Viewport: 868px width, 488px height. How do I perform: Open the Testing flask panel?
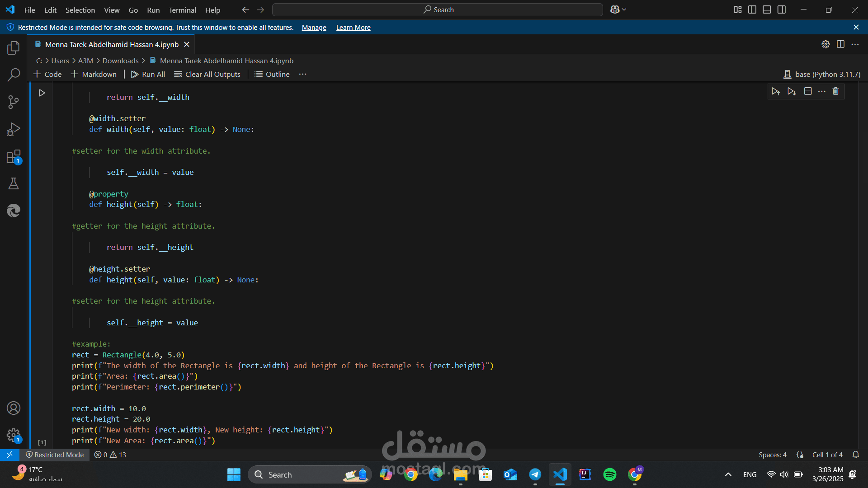point(14,183)
